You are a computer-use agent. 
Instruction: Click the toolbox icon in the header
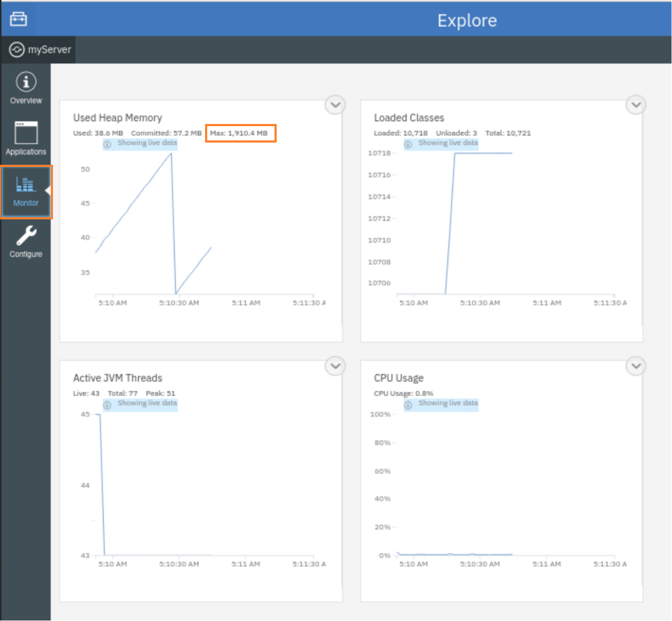[x=19, y=19]
